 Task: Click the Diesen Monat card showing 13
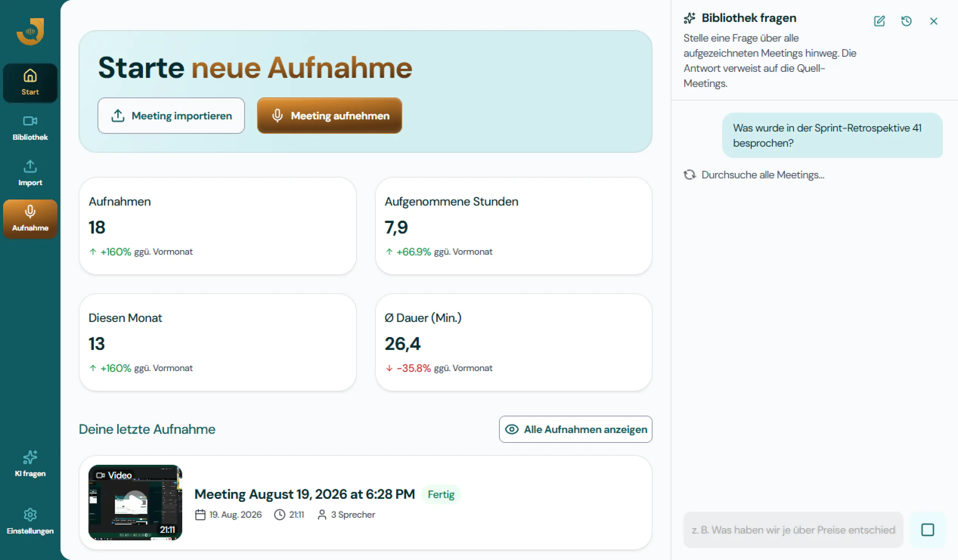pos(217,342)
